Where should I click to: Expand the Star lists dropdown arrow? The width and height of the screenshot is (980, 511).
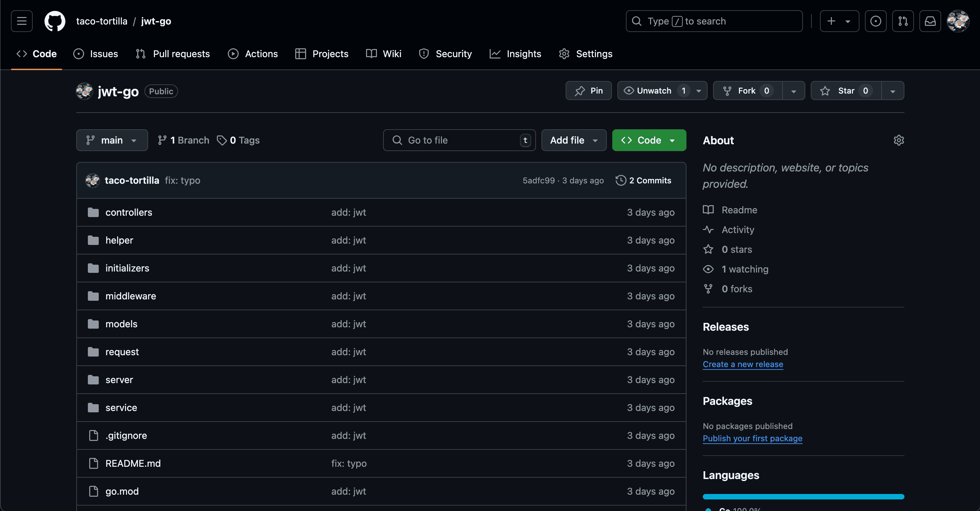click(893, 91)
